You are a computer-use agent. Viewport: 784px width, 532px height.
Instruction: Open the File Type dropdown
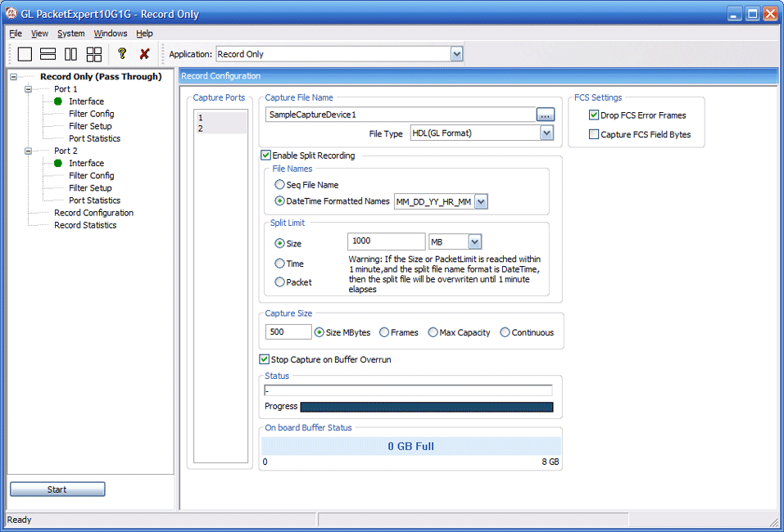(546, 133)
